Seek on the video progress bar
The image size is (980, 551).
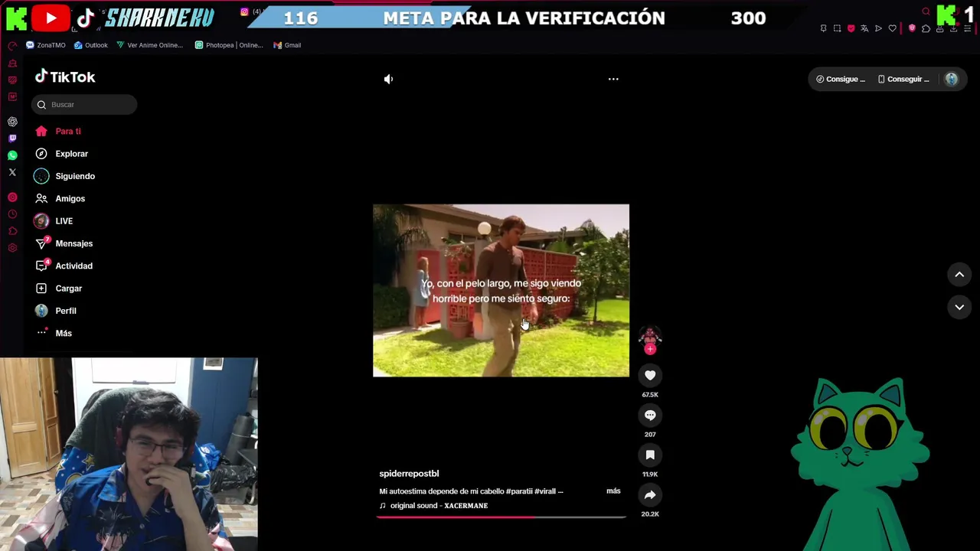(x=501, y=517)
